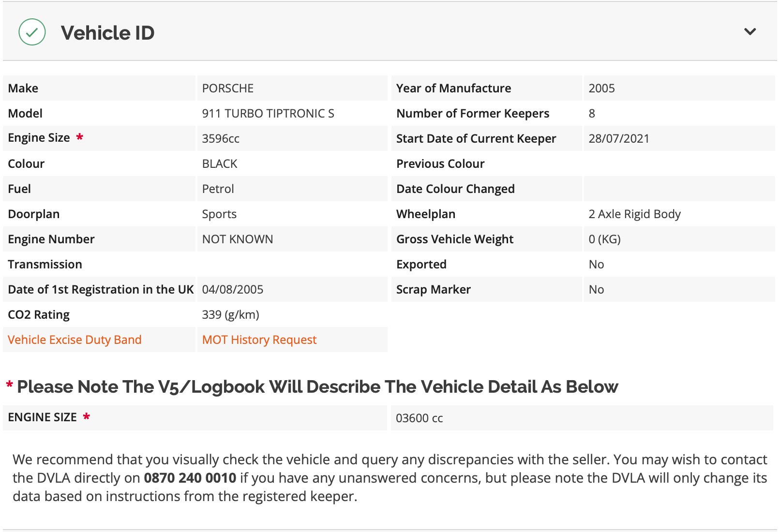The width and height of the screenshot is (781, 532).
Task: Click the 2 Axle Rigid Body wheelplan value
Action: click(x=634, y=214)
